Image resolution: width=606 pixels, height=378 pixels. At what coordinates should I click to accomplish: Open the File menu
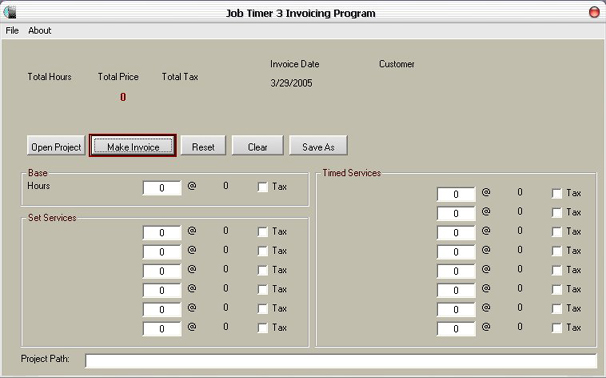12,31
